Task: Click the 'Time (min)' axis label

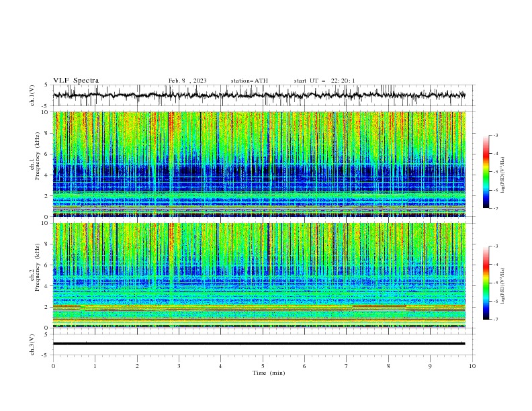Action: click(x=269, y=373)
